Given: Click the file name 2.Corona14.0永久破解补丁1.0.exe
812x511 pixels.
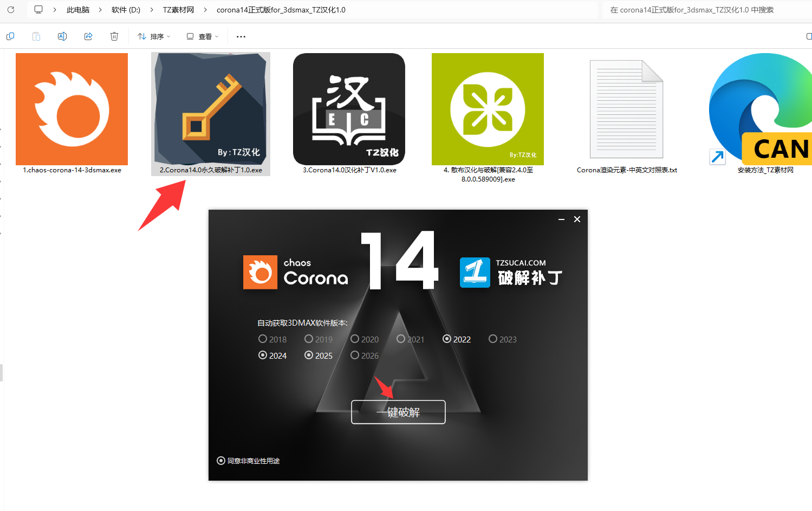Looking at the screenshot, I should (211, 170).
